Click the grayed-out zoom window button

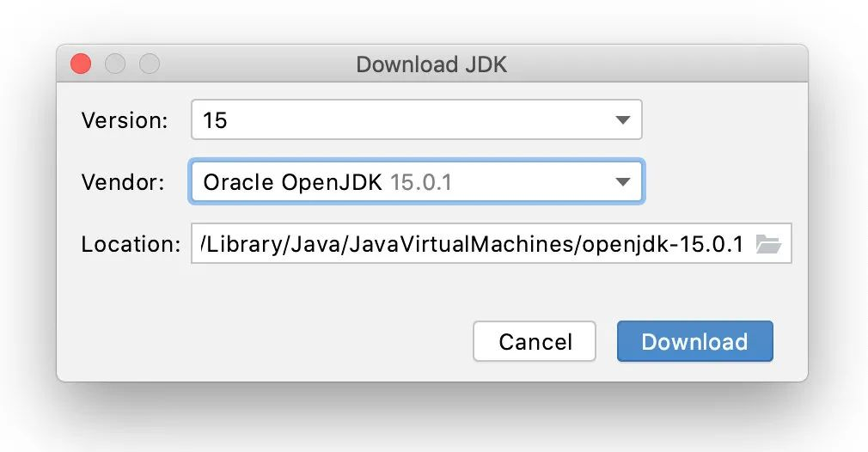150,64
